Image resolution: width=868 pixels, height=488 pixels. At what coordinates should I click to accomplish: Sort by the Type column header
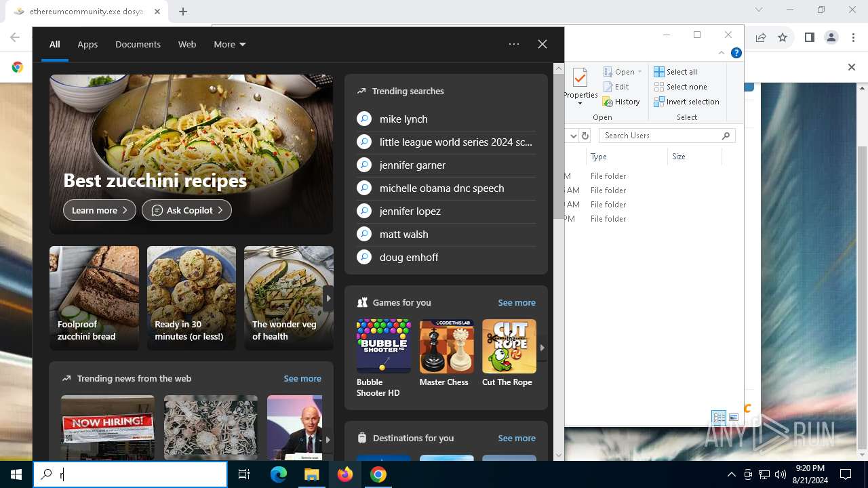pyautogui.click(x=627, y=157)
